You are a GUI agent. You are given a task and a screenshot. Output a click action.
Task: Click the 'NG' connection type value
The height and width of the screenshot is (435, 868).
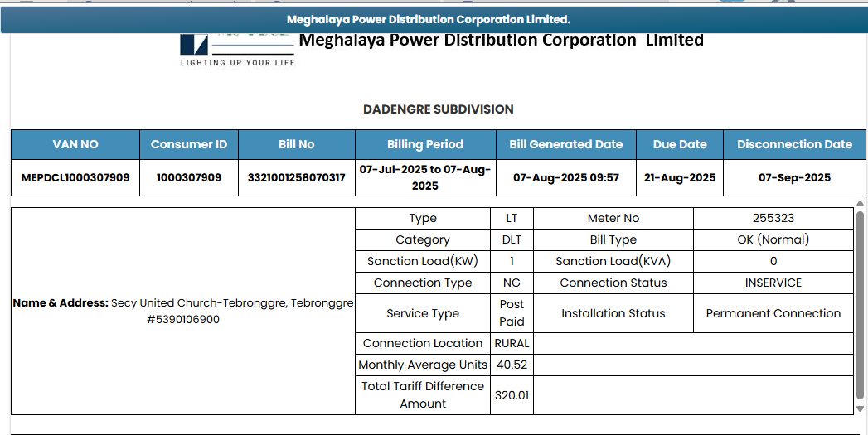click(x=512, y=283)
